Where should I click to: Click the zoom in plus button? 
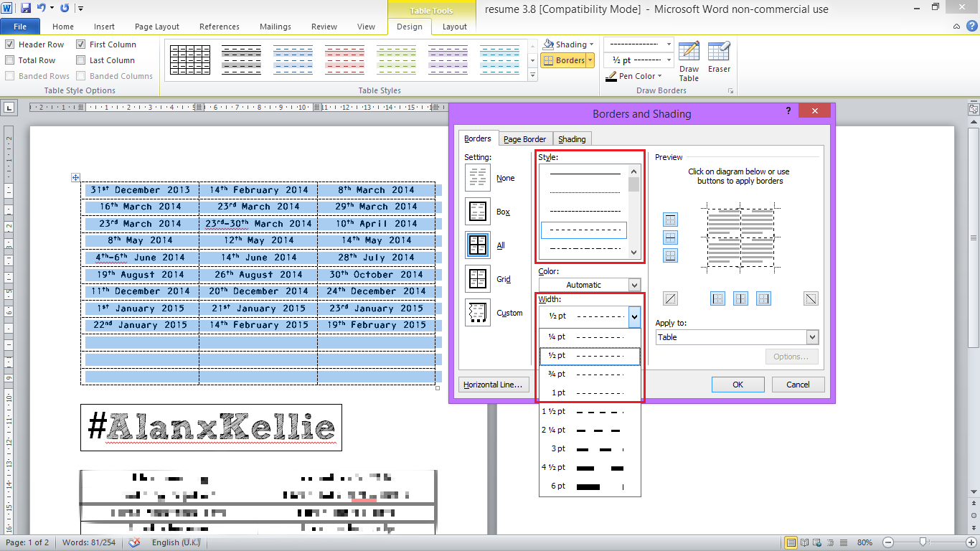971,542
